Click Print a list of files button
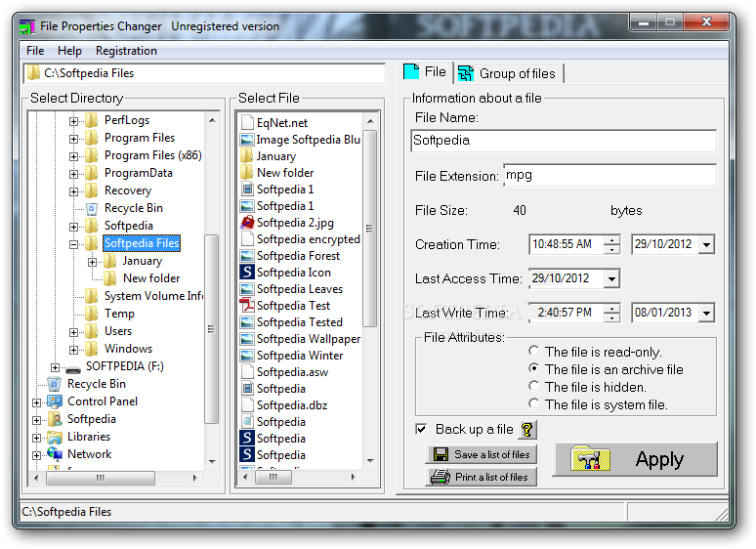 (481, 477)
